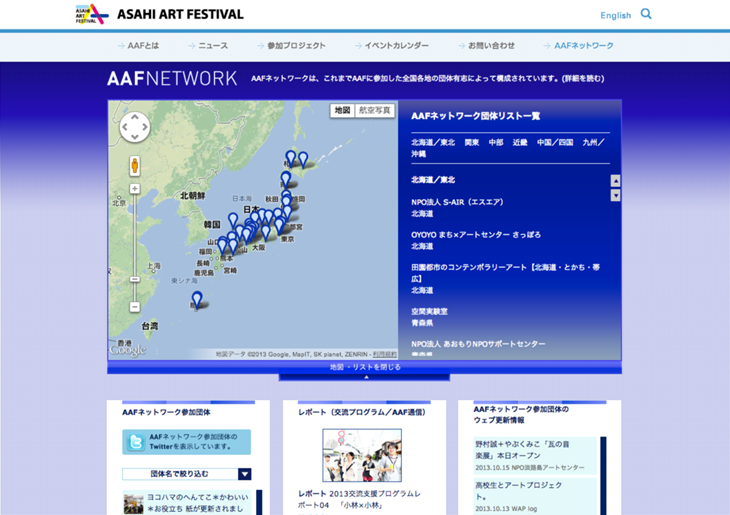This screenshot has width=730, height=515.
Task: Open レポート 2013交流支援プログラム article link
Action: pyautogui.click(x=359, y=499)
